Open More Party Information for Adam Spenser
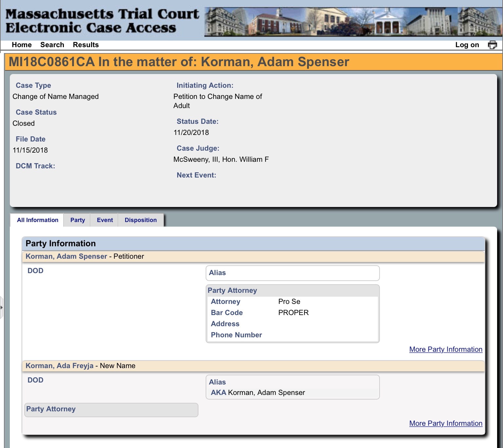This screenshot has height=448, width=503. pyautogui.click(x=446, y=349)
